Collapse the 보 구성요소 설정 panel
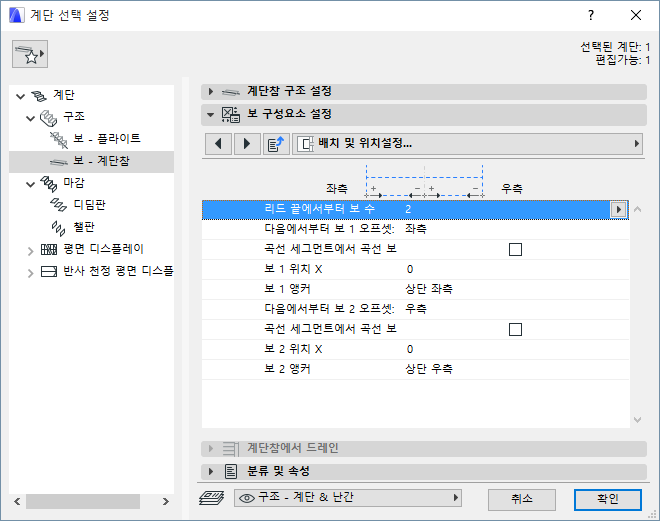Screen dimensions: 660x521 (x=210, y=114)
